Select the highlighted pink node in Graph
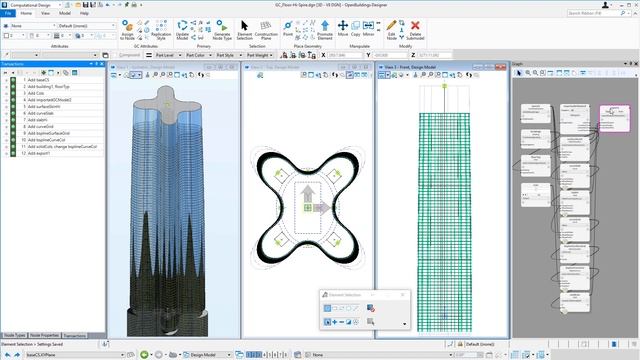The width and height of the screenshot is (640, 360). pos(615,118)
